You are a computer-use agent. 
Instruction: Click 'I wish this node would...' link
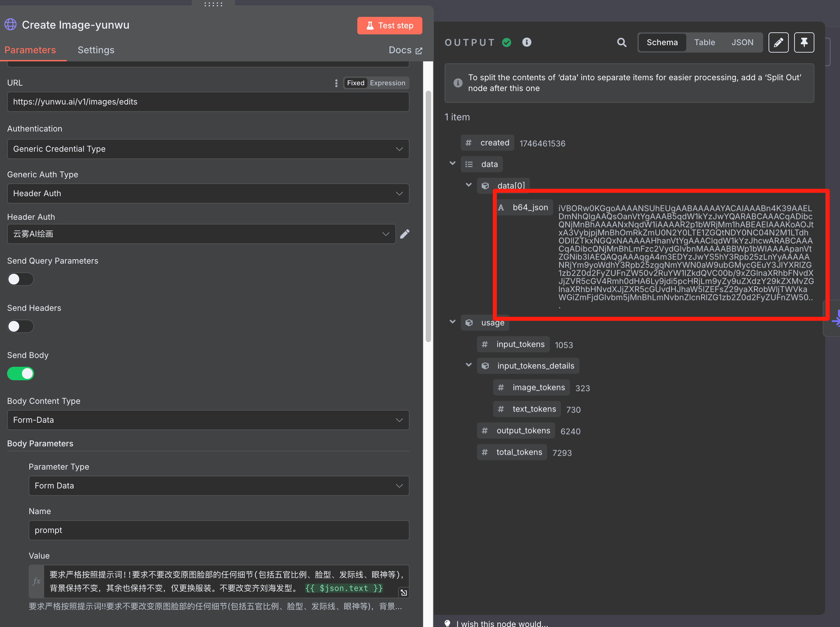502,623
